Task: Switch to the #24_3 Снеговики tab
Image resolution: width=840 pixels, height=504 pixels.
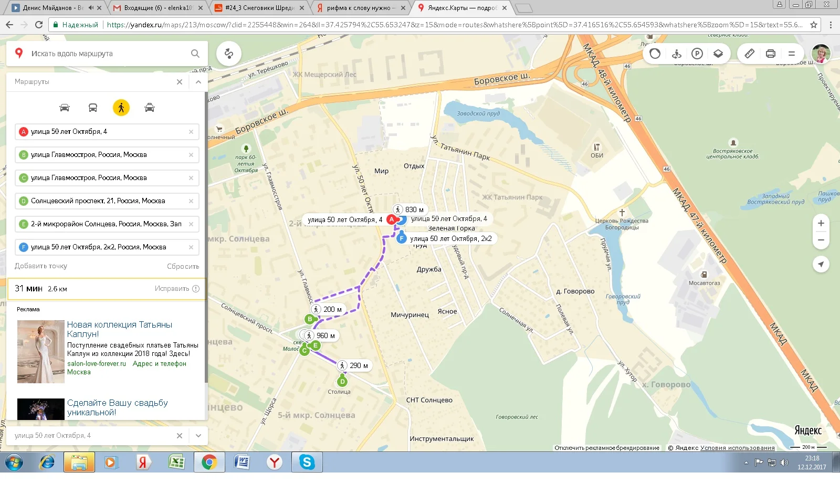Action: pyautogui.click(x=259, y=8)
